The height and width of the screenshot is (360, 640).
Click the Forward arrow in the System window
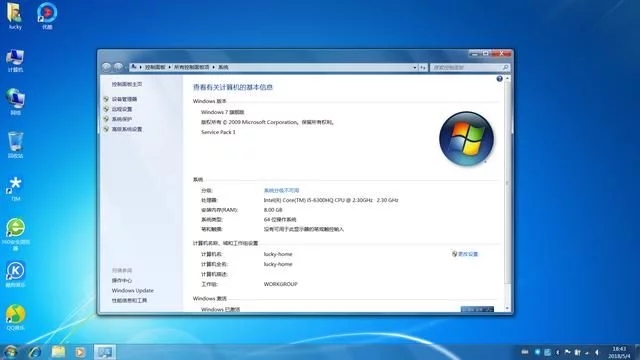click(x=118, y=67)
